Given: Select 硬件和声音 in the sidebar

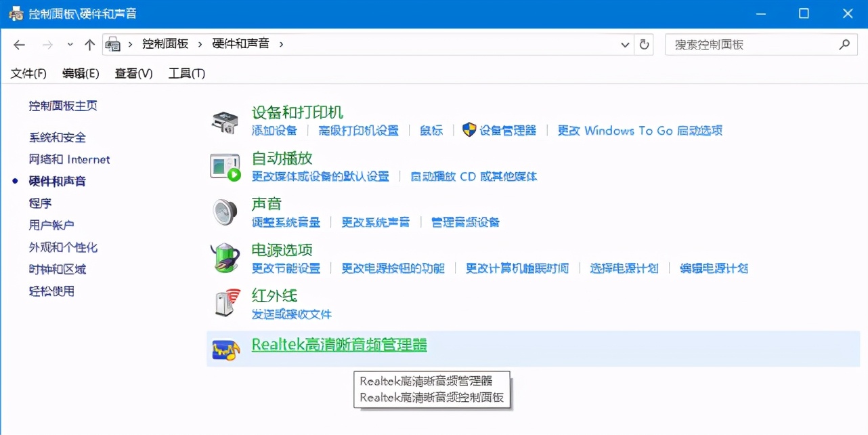Looking at the screenshot, I should (58, 181).
